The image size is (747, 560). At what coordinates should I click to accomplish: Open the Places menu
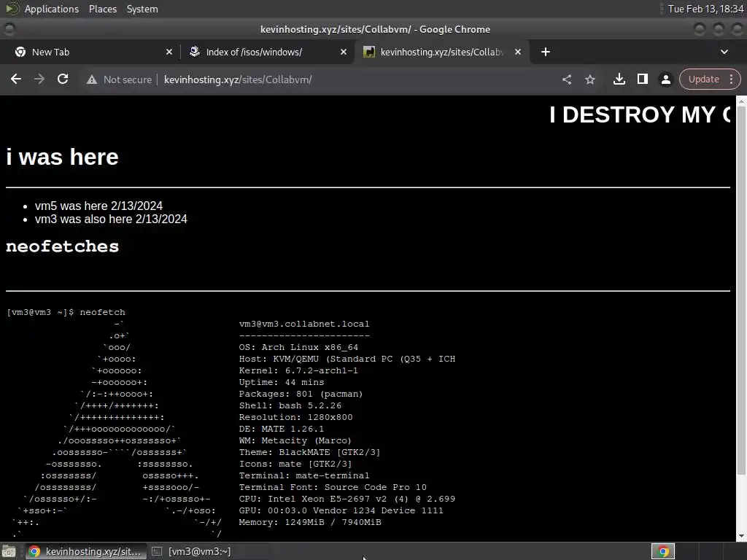click(x=102, y=9)
